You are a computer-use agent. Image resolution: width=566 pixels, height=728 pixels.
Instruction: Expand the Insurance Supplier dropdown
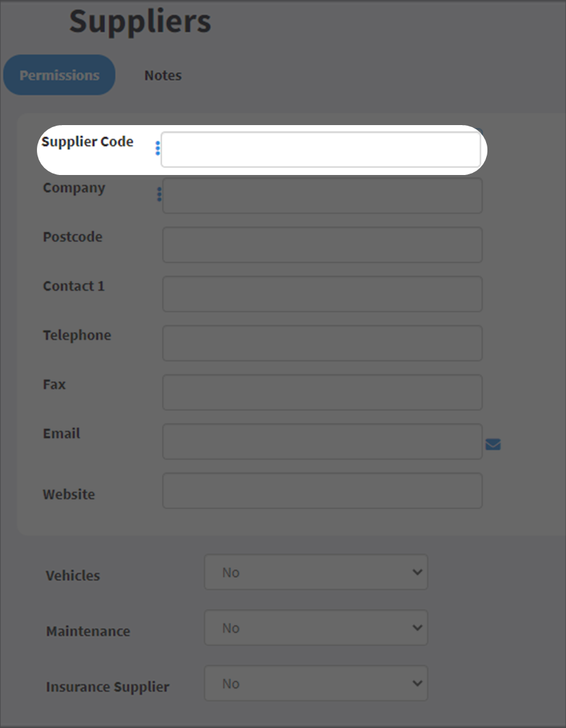coord(316,684)
